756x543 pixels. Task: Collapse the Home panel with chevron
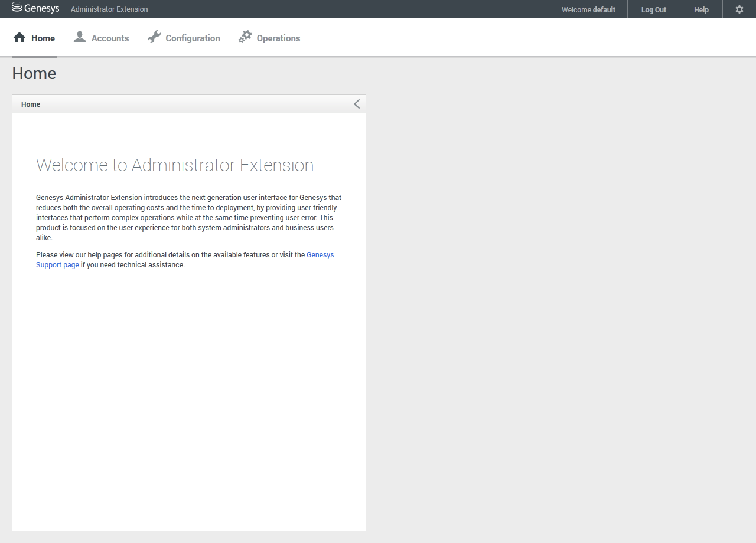pos(356,104)
